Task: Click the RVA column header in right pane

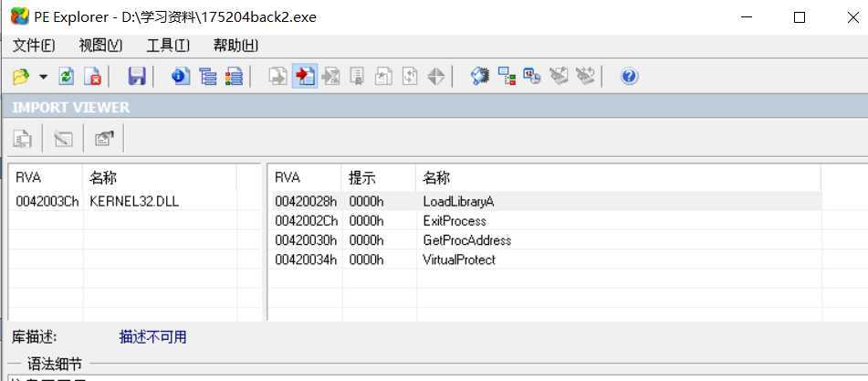Action: pyautogui.click(x=305, y=178)
